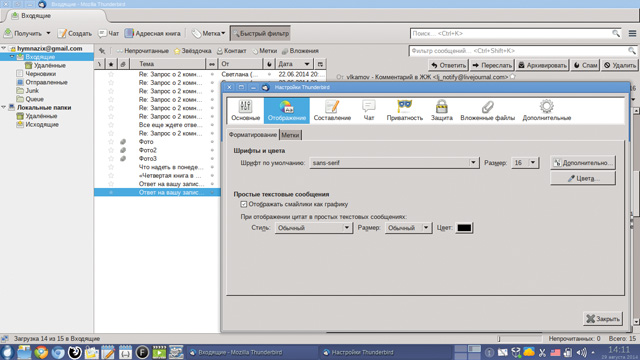Open the Адресная книга address book
640x360 pixels.
point(153,33)
